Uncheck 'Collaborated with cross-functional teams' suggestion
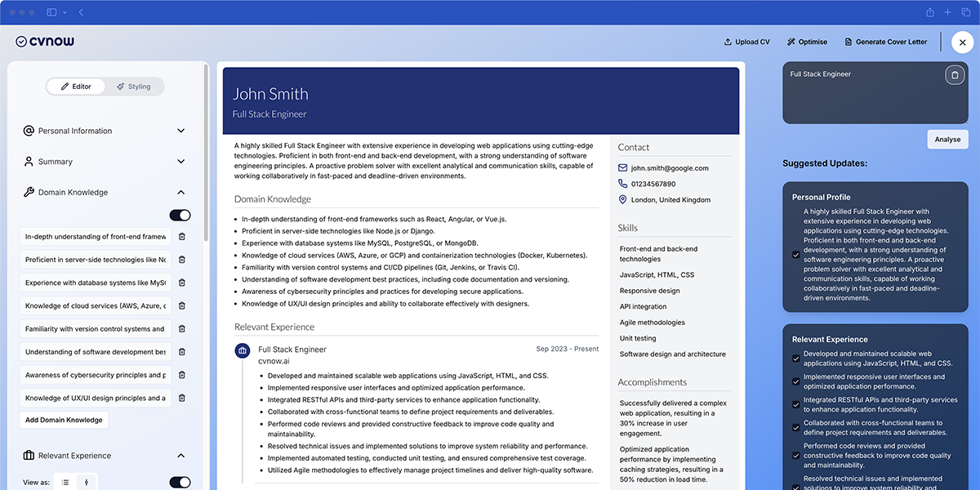 point(796,427)
